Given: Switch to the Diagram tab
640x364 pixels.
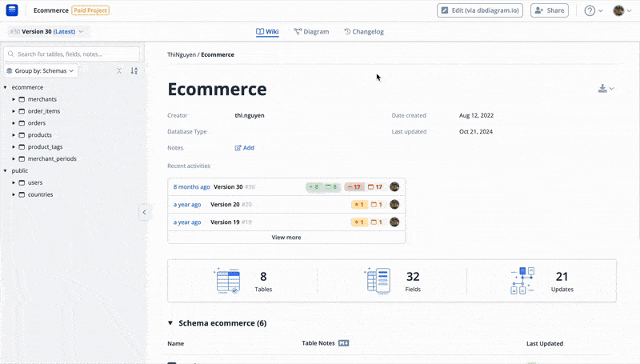Looking at the screenshot, I should (311, 31).
